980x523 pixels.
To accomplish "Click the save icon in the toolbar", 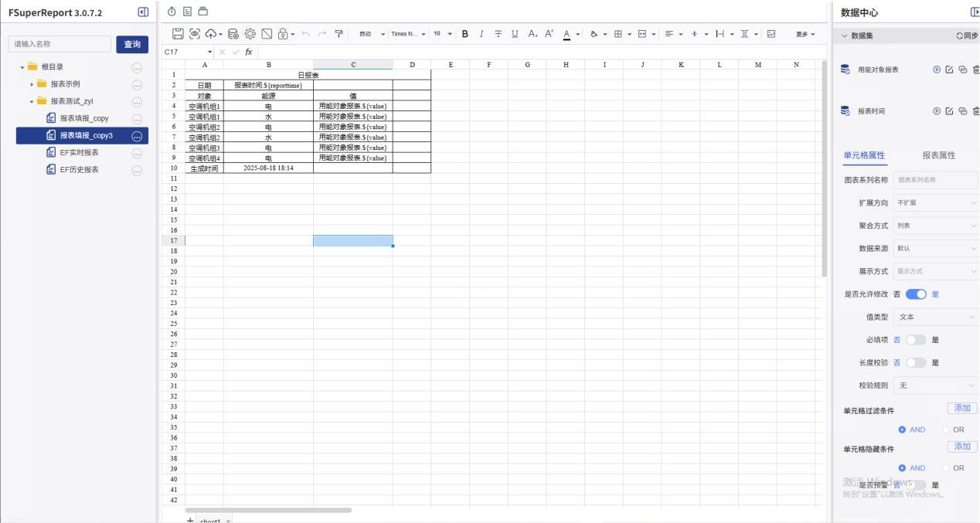I will tap(176, 34).
